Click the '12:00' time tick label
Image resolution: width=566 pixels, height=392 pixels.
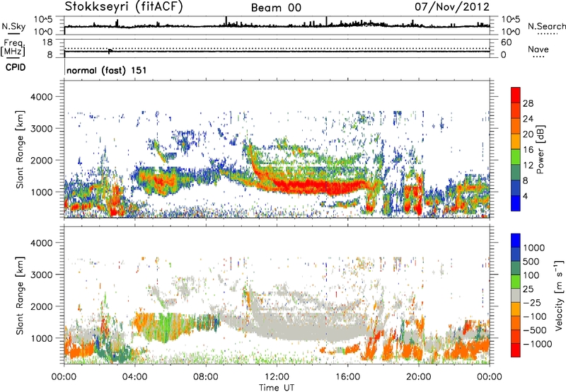click(x=277, y=377)
